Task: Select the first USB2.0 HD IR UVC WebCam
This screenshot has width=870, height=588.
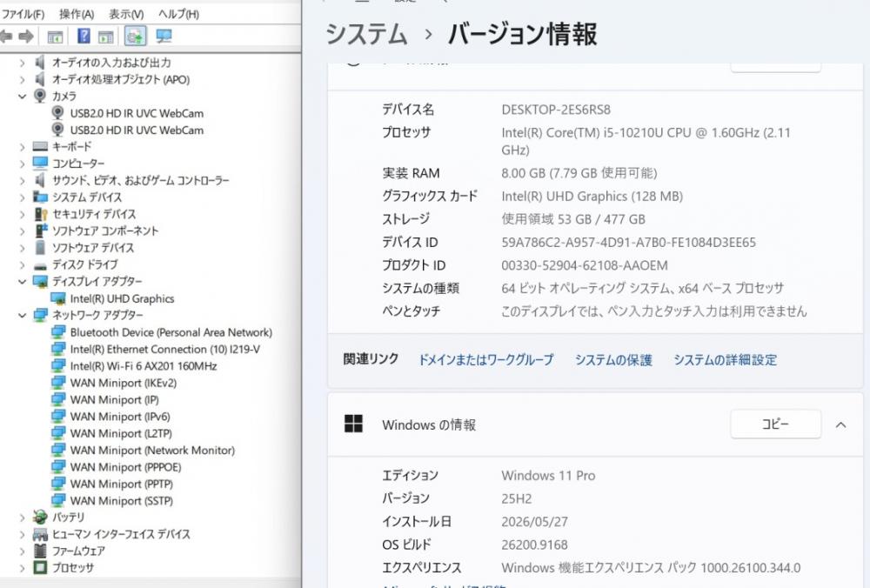Action: coord(137,113)
